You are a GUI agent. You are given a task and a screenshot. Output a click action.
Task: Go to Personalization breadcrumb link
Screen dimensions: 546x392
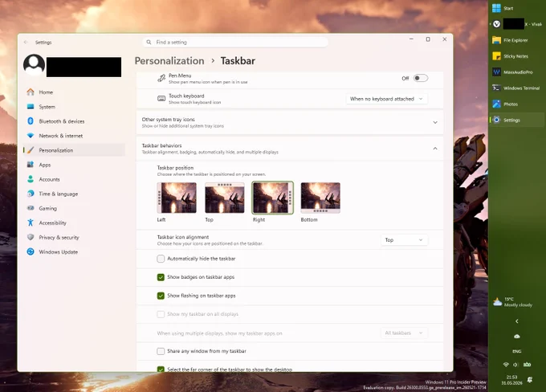(169, 60)
